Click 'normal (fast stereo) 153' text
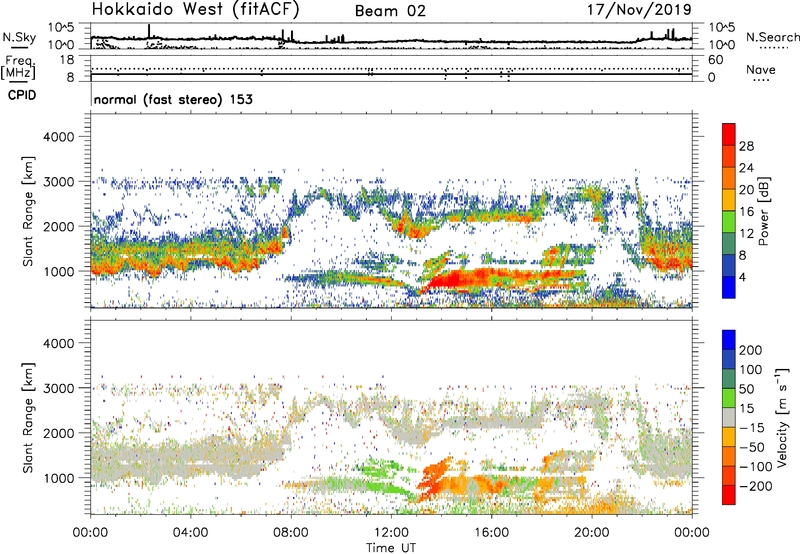The image size is (800, 554). coord(173,99)
